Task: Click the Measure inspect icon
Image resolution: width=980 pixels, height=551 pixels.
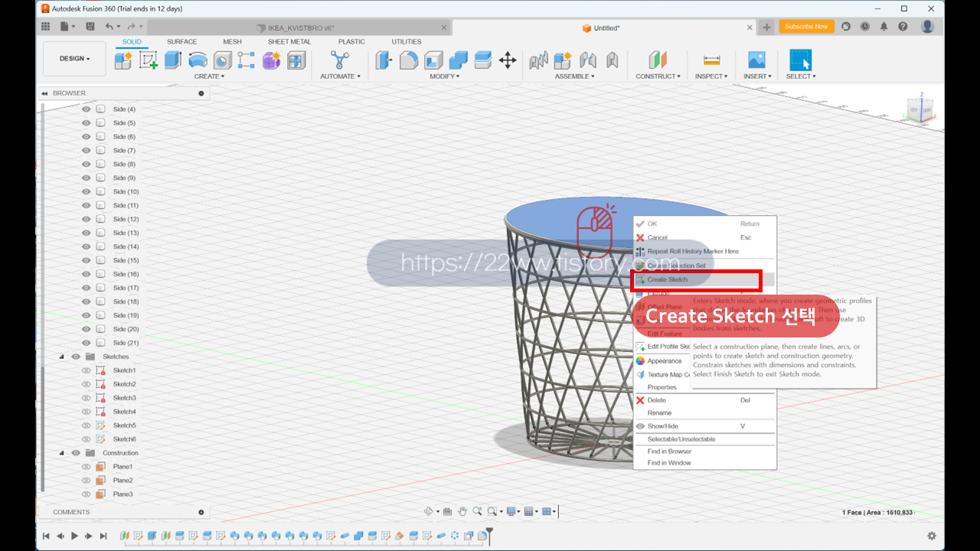Action: (x=712, y=60)
